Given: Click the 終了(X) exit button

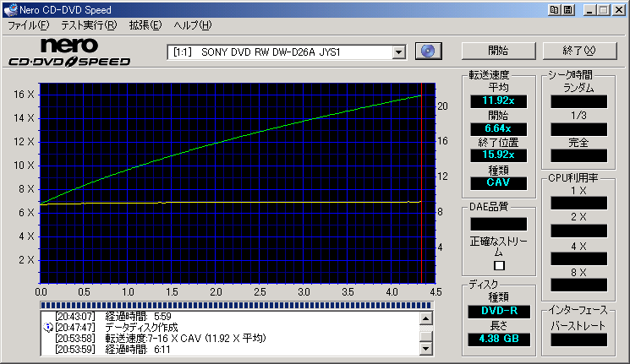Looking at the screenshot, I should (x=579, y=51).
